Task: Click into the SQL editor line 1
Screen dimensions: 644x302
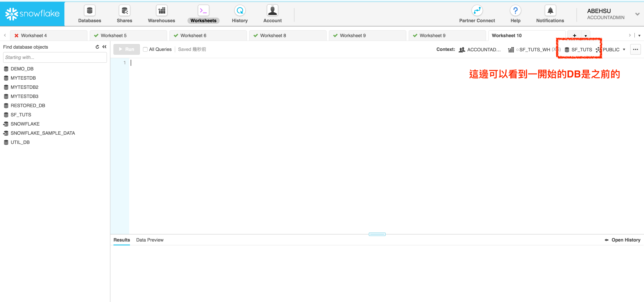Action: click(x=386, y=63)
